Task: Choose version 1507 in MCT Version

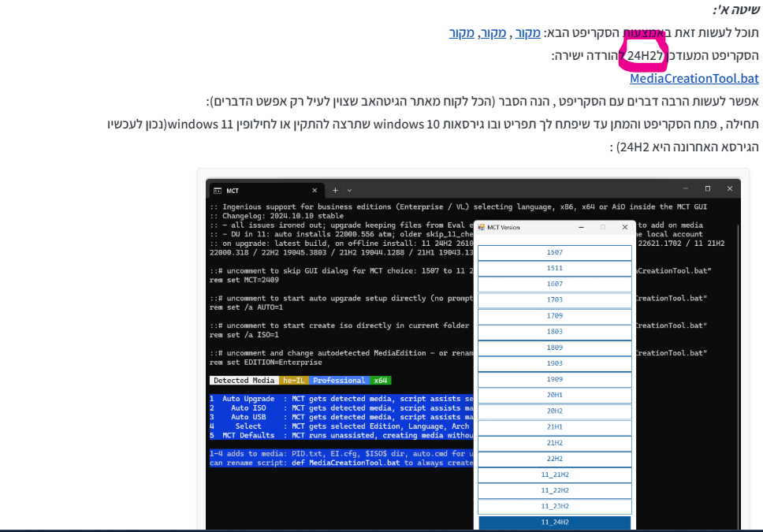Action: [555, 253]
